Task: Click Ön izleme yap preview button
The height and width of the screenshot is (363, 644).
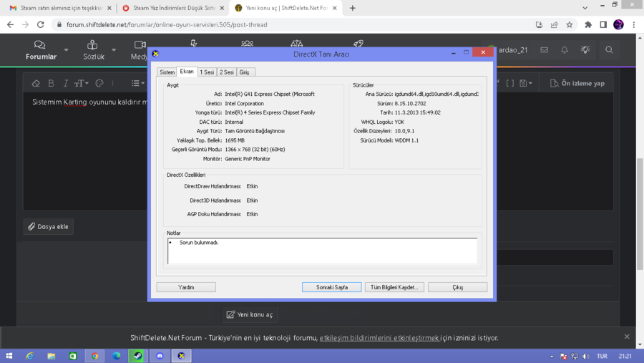Action: pos(577,84)
